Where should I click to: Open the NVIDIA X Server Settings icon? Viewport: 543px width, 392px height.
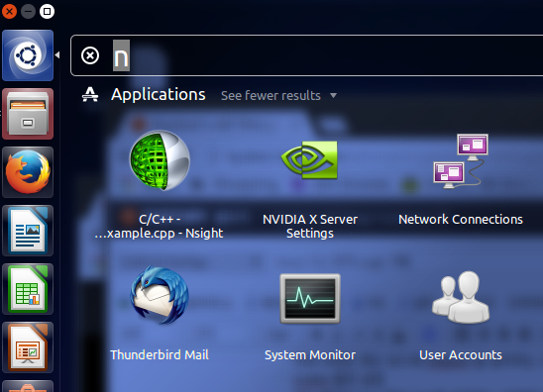click(309, 159)
